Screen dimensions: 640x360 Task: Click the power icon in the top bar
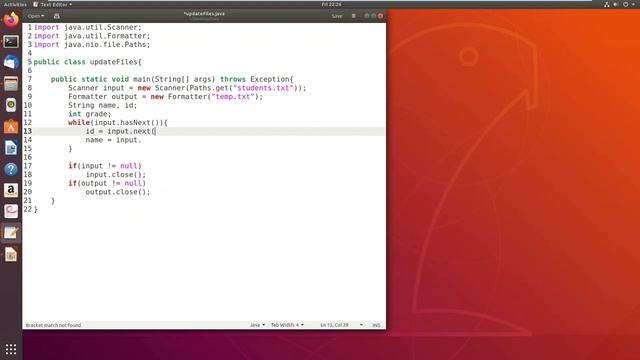625,4
